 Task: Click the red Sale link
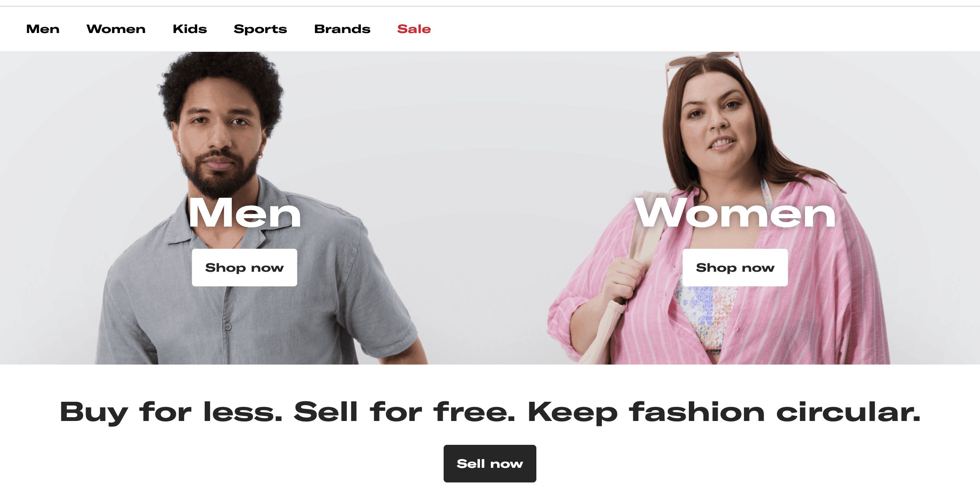coord(414,29)
